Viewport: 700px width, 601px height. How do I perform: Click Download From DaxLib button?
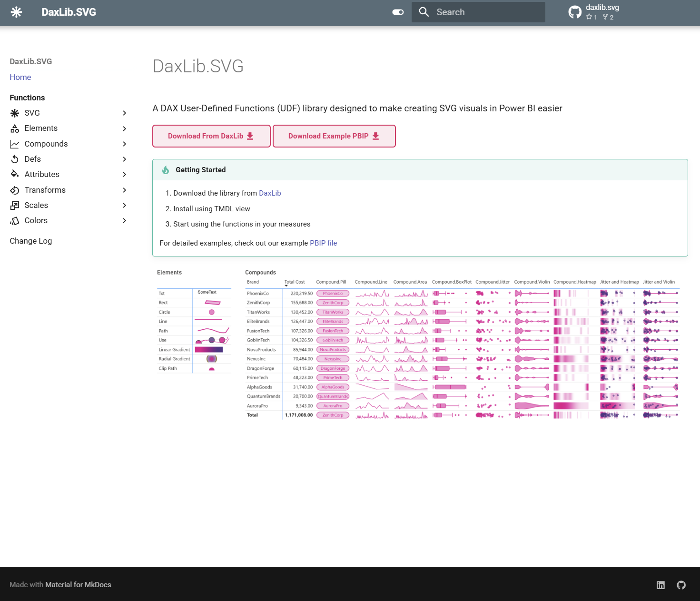click(x=211, y=136)
